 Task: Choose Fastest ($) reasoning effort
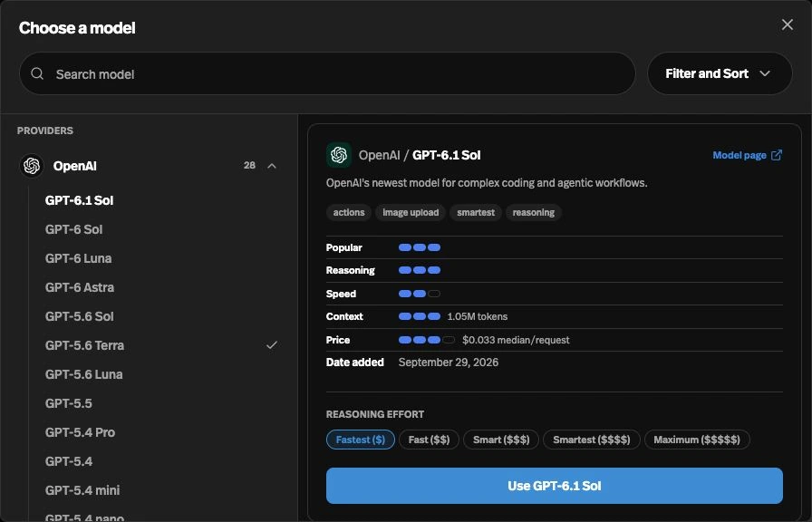pyautogui.click(x=361, y=440)
